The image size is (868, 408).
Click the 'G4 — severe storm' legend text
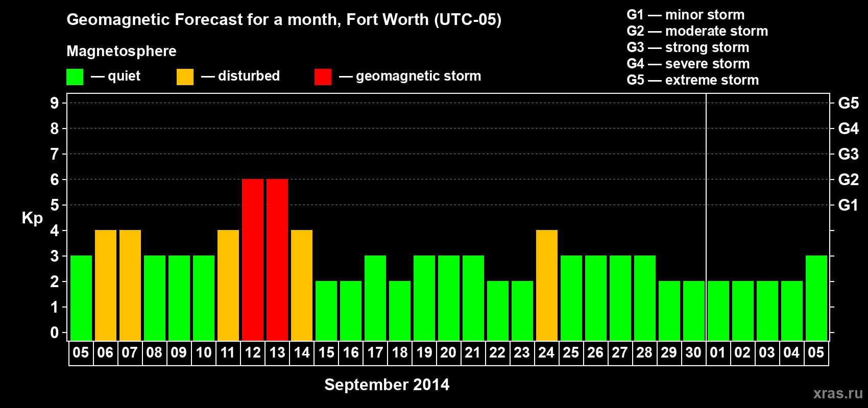(x=688, y=64)
